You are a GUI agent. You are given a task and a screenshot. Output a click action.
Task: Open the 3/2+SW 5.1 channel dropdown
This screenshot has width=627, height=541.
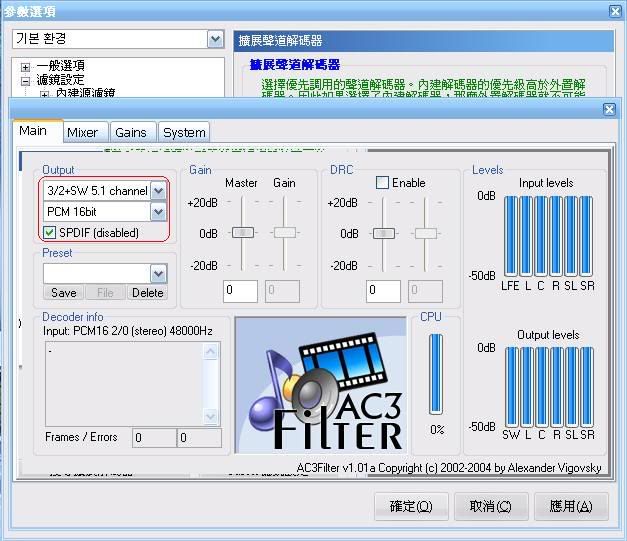[158, 191]
